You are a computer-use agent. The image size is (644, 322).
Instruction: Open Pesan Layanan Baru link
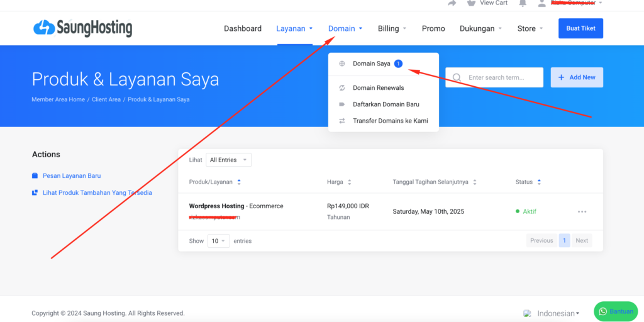(71, 176)
